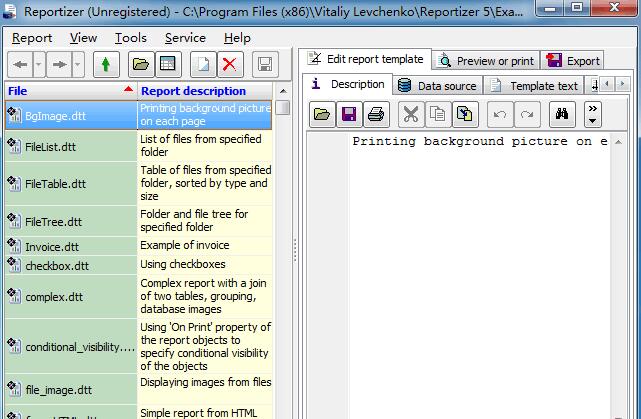This screenshot has height=419, width=641.
Task: Select the BgImage.dtt file row
Action: (139, 115)
